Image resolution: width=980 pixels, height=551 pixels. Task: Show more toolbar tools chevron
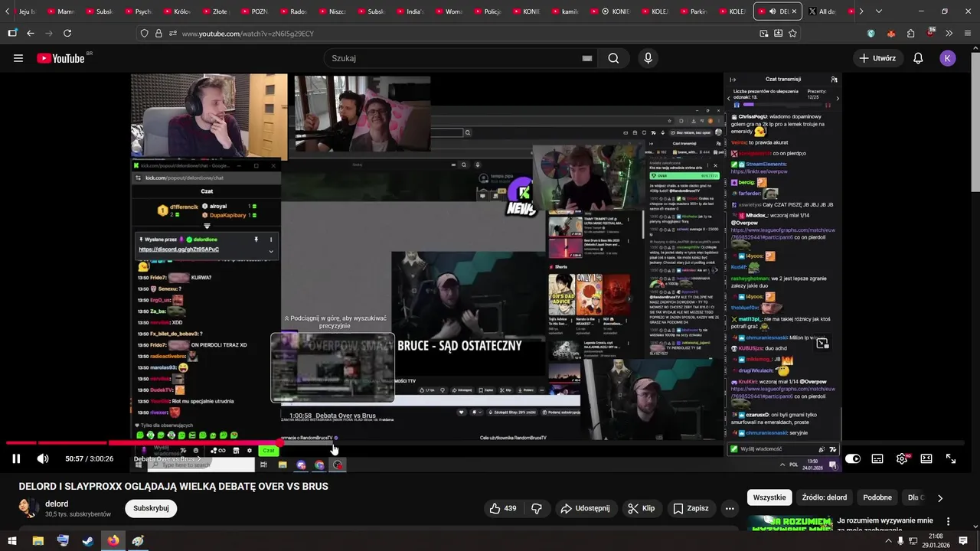click(949, 34)
